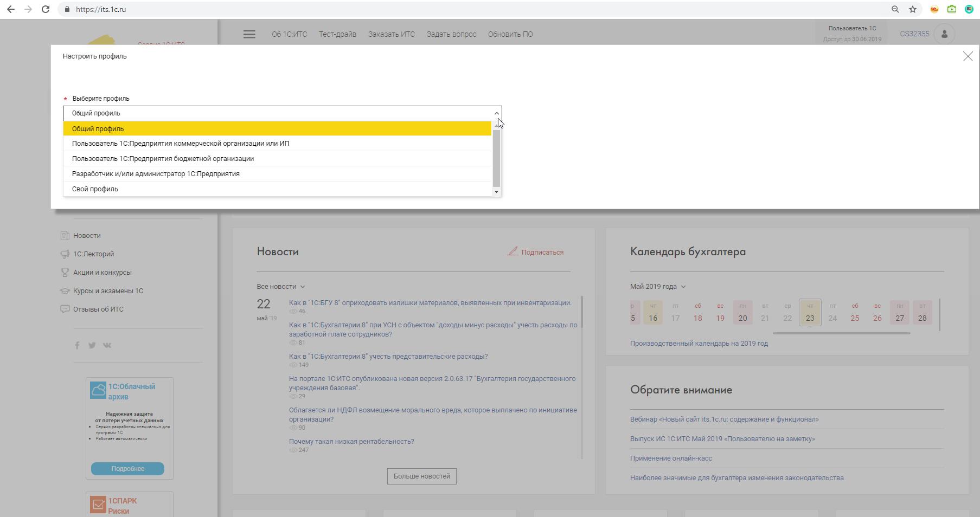This screenshot has height=517, width=980.
Task: Click the 1СПАРК Риски icon
Action: tap(98, 505)
